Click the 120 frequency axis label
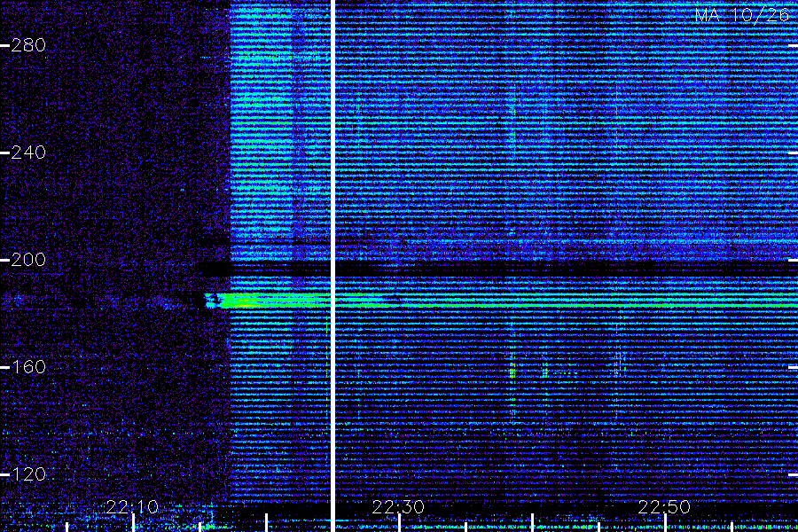The image size is (798, 532). (x=28, y=474)
